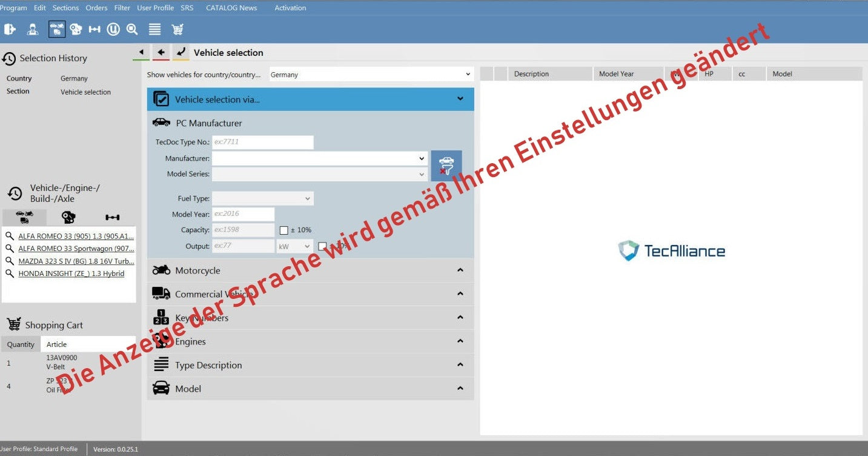
Task: Click the TecDoc Type No. input field
Action: pyautogui.click(x=262, y=142)
